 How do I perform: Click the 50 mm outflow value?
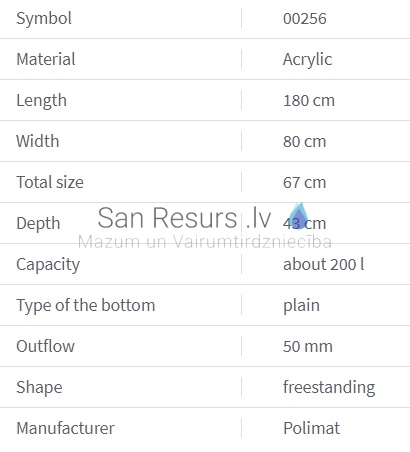pyautogui.click(x=308, y=347)
